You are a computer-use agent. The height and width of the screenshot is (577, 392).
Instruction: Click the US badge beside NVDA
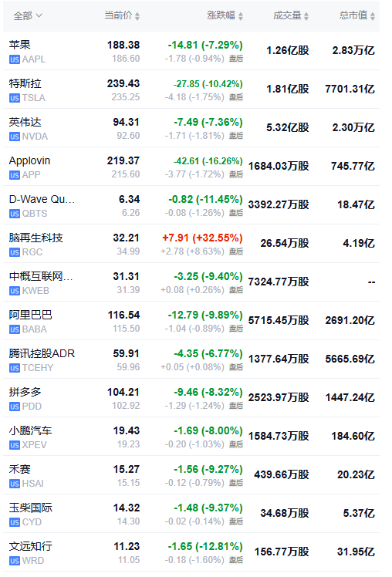point(15,137)
